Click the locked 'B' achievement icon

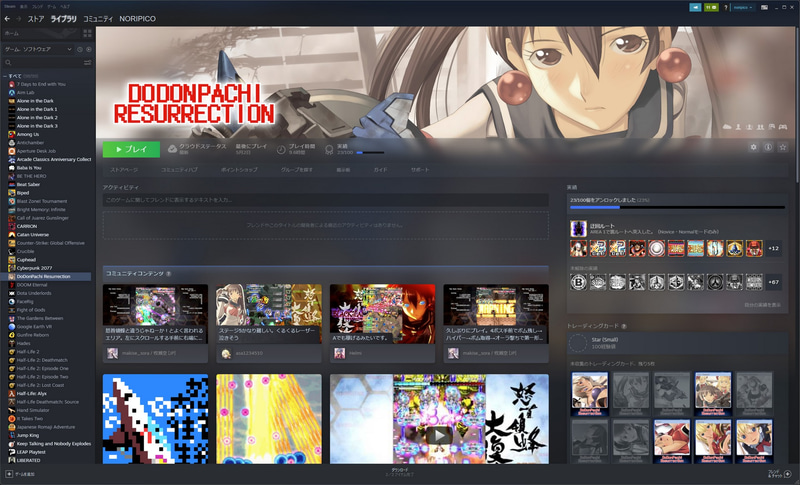pyautogui.click(x=578, y=282)
